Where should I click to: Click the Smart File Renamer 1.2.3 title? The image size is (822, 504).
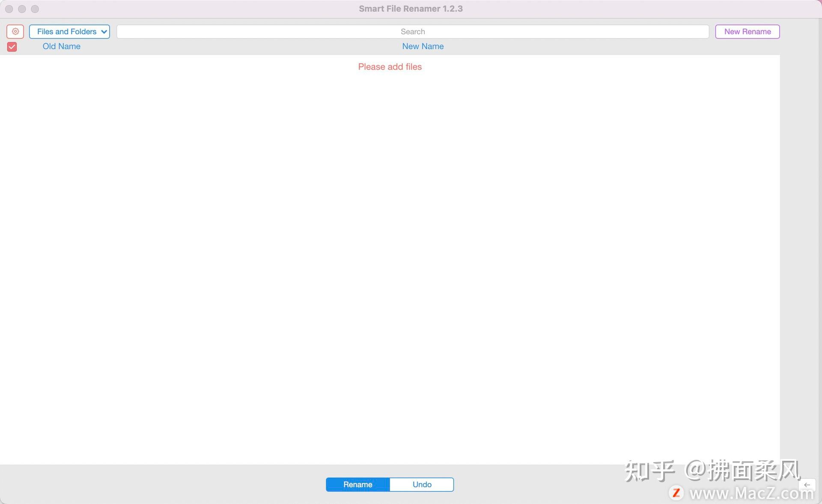coord(411,9)
